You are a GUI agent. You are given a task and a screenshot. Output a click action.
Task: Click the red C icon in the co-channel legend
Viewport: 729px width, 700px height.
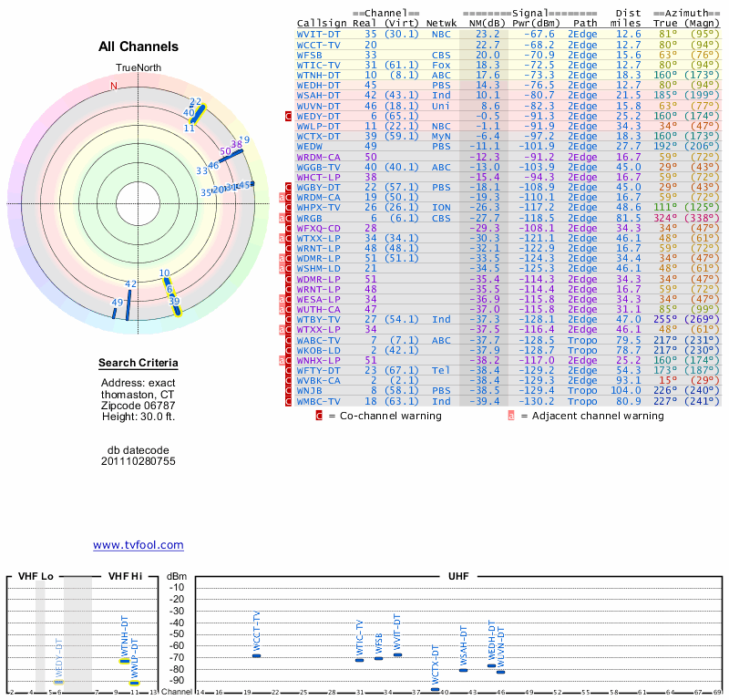point(319,416)
